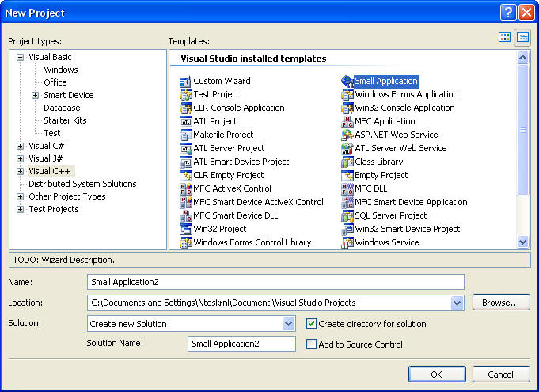Click the templates scrollbar up arrow
Viewport: 539px width, 392px height.
[x=522, y=57]
